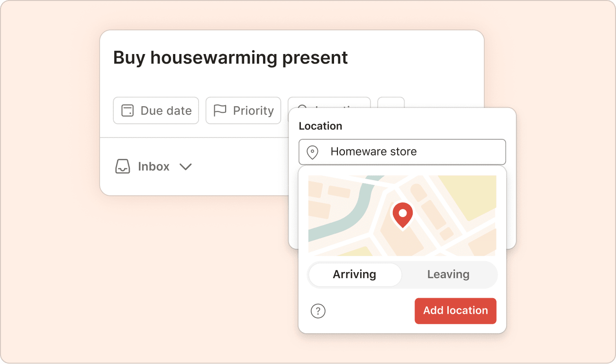Click the flag icon in Priority

click(x=220, y=110)
